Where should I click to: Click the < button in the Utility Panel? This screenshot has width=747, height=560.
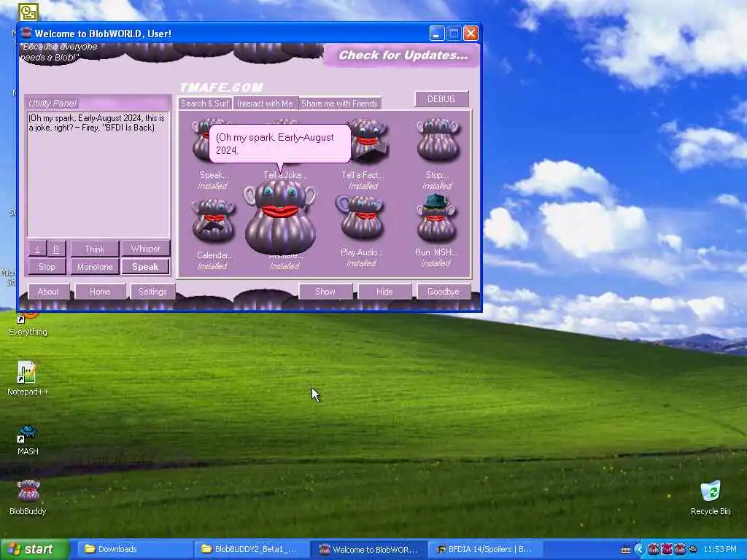[38, 249]
